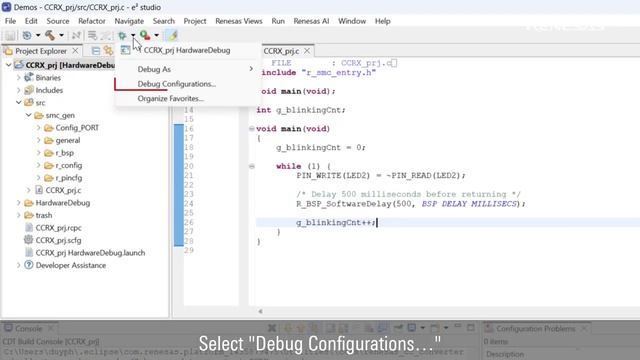Click the editor horizontal scrollbar left arrow
640x360 pixels.
point(260,311)
